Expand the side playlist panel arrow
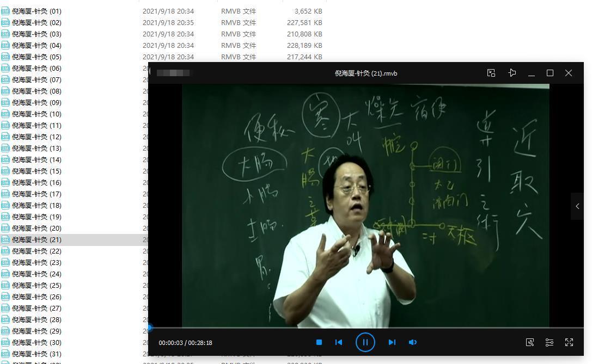This screenshot has width=592, height=364. 577,206
